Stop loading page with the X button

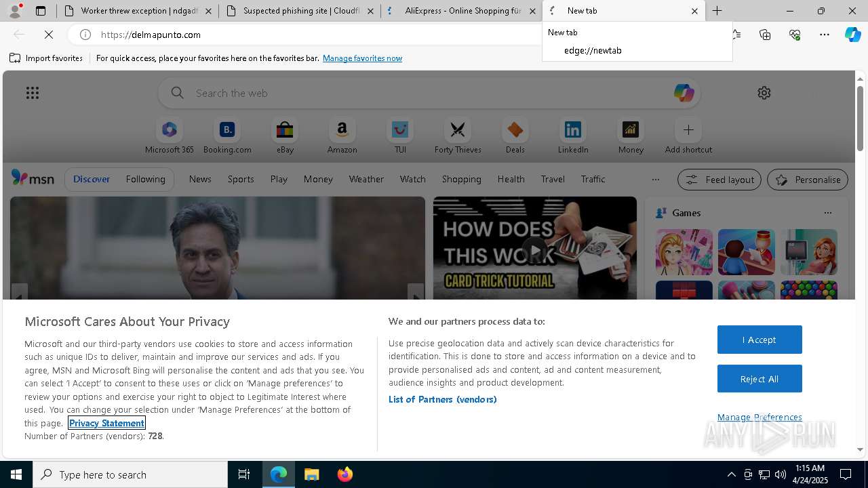(49, 35)
